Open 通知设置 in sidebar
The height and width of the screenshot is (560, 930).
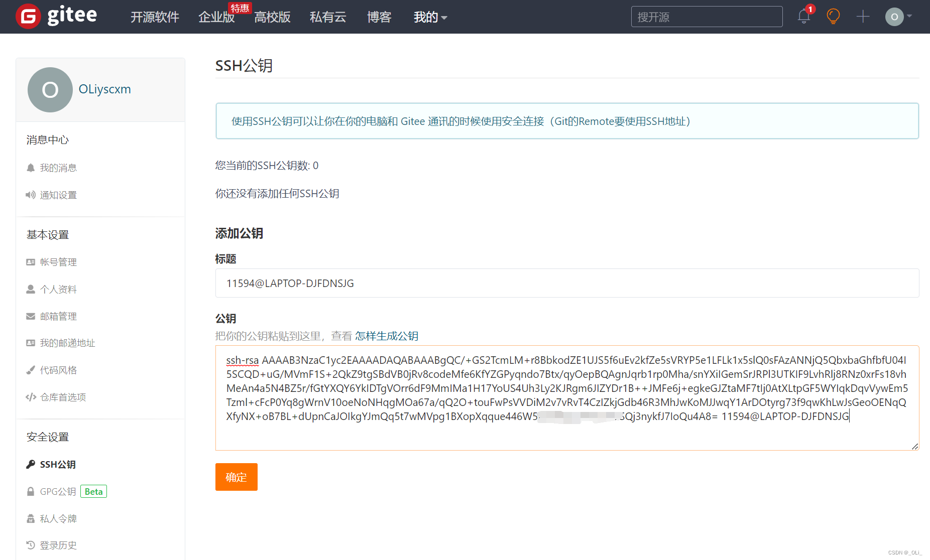[58, 195]
